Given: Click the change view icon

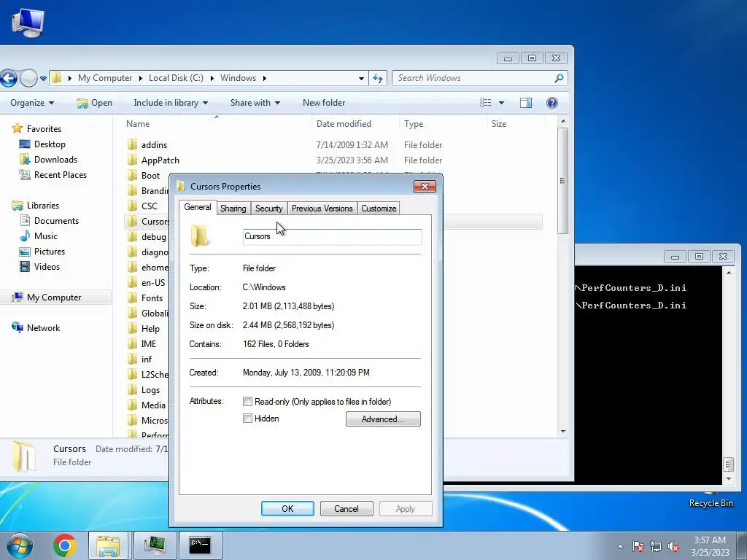Looking at the screenshot, I should click(x=485, y=103).
